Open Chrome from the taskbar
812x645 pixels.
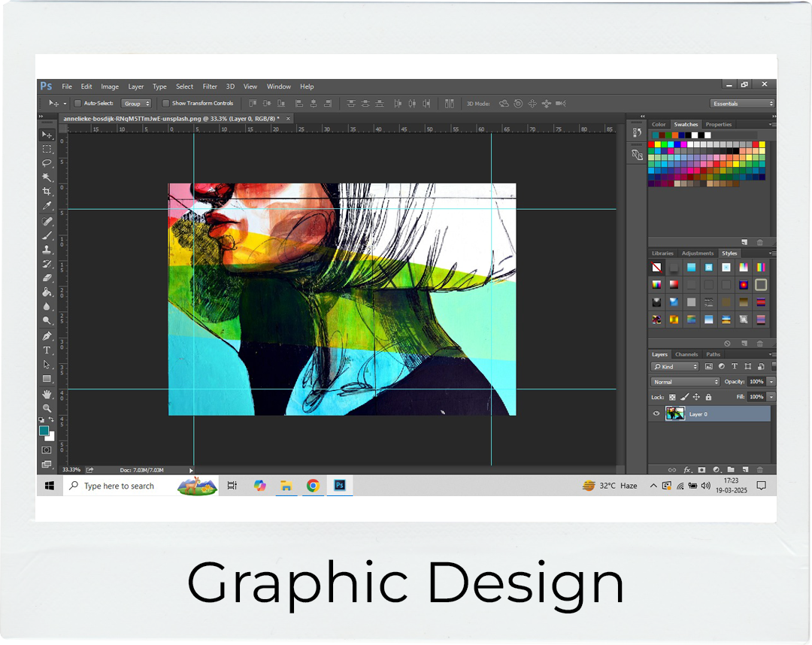(x=313, y=486)
